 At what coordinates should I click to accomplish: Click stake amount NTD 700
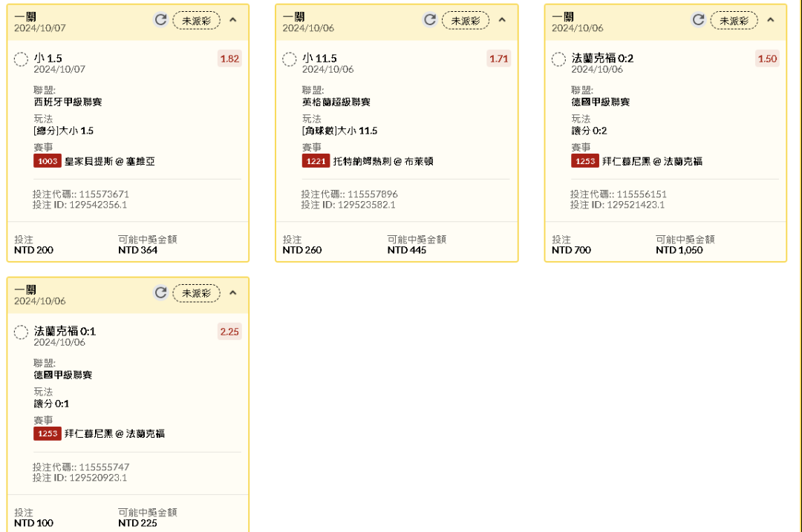(x=571, y=250)
